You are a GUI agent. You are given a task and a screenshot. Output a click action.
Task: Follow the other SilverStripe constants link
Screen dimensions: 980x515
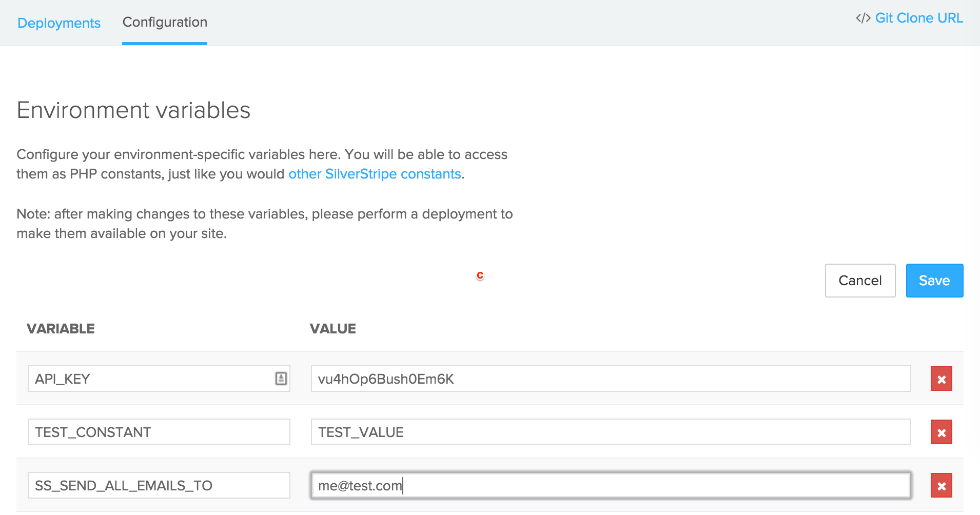coord(375,174)
